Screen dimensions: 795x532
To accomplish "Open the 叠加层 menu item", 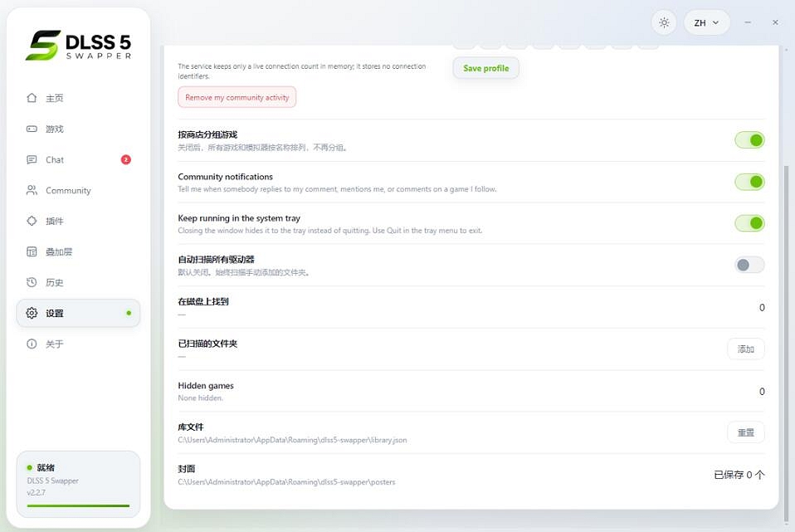I will pos(78,251).
